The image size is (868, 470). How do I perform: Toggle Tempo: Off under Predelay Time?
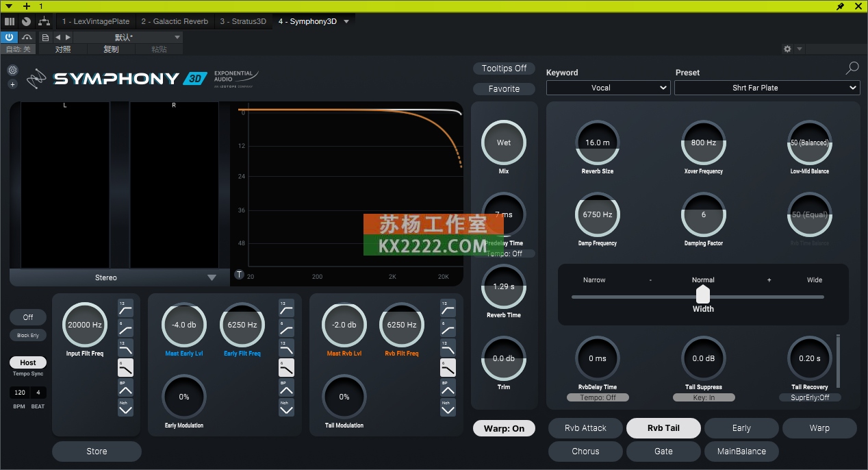click(505, 253)
